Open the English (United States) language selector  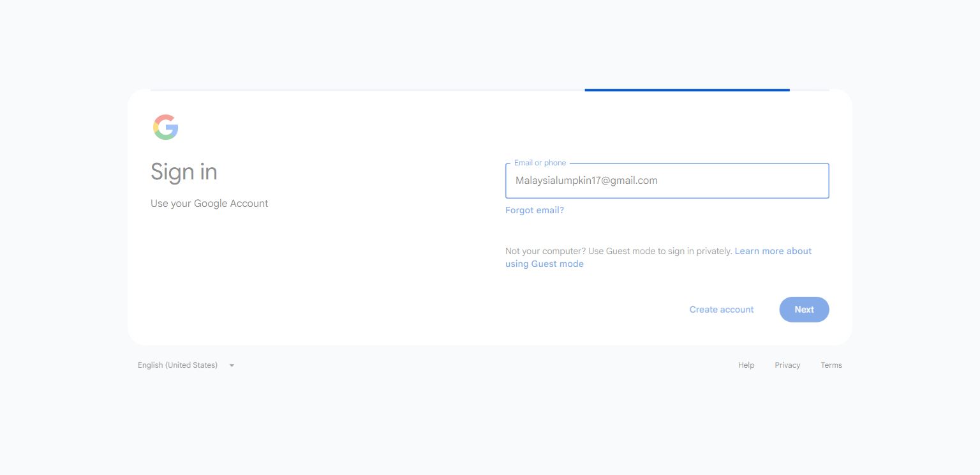[x=186, y=365]
